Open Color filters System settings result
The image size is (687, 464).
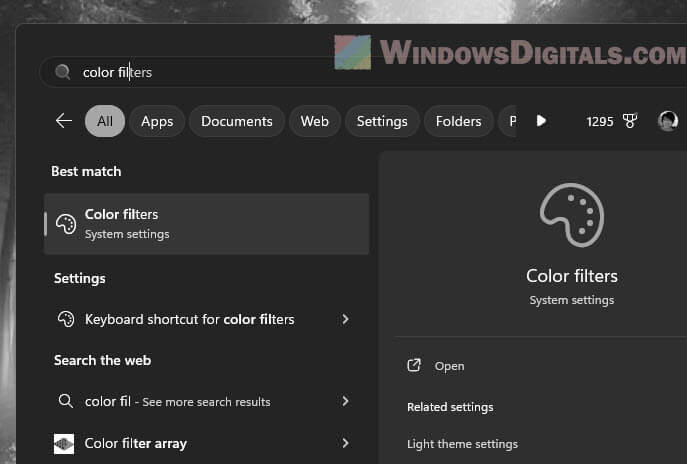(206, 224)
